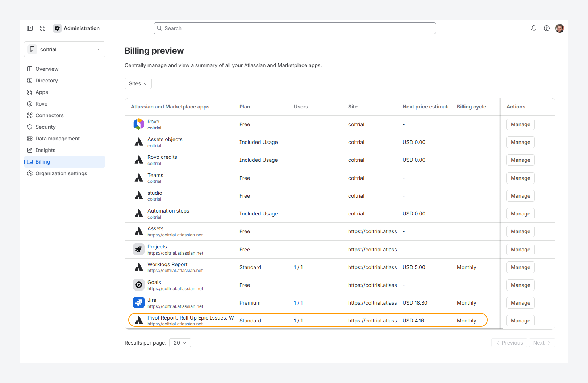Click the Rovo credits row icon
588x383 pixels.
(x=139, y=160)
